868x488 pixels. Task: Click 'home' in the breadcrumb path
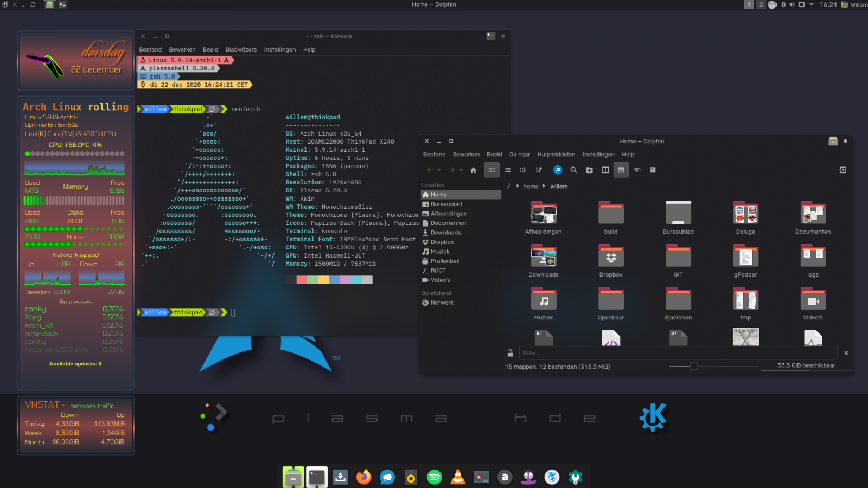coord(531,187)
